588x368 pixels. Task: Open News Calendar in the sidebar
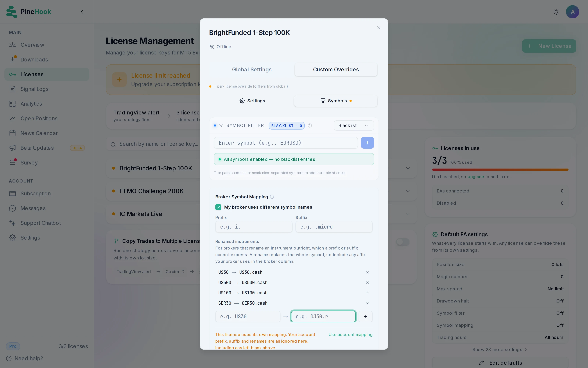[x=47, y=133]
